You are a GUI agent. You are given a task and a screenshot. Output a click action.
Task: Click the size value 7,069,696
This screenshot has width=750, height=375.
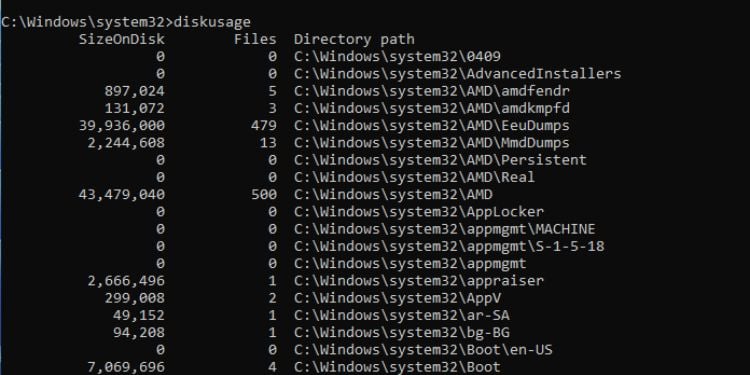click(126, 367)
